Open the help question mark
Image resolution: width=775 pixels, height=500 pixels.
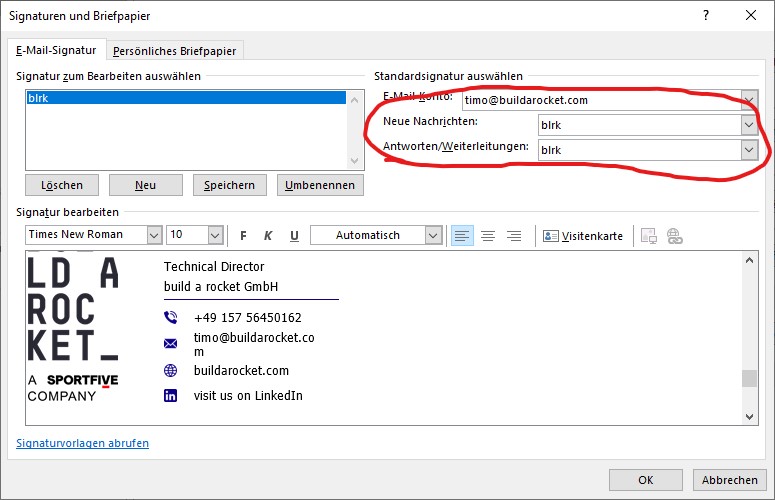(706, 15)
